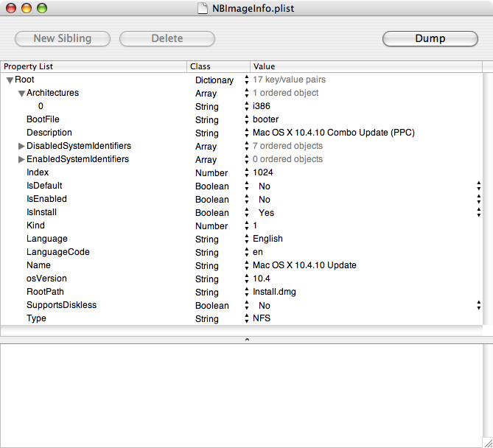This screenshot has height=448, width=493.
Task: Click the Class column header
Action: pos(219,66)
